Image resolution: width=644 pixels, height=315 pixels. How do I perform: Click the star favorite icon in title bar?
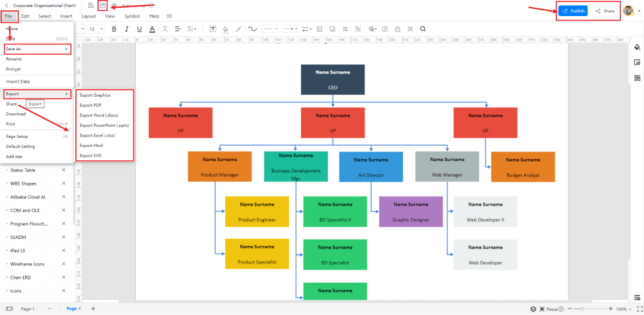point(115,6)
